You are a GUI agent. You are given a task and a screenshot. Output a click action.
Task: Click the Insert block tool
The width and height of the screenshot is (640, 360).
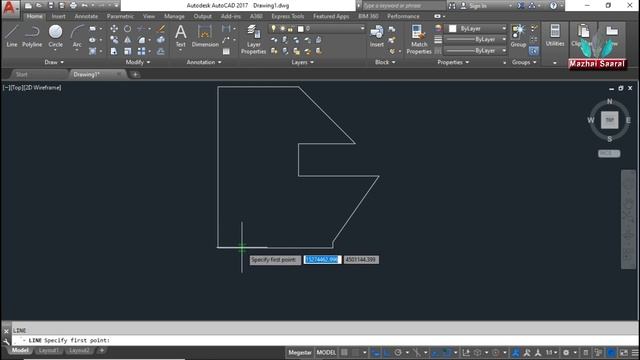[376, 36]
